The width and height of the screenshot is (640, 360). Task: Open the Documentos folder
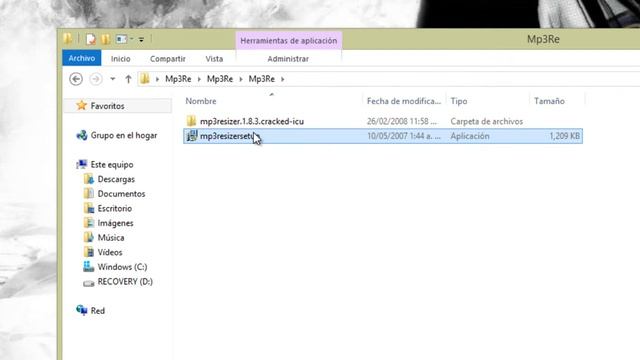tap(121, 194)
